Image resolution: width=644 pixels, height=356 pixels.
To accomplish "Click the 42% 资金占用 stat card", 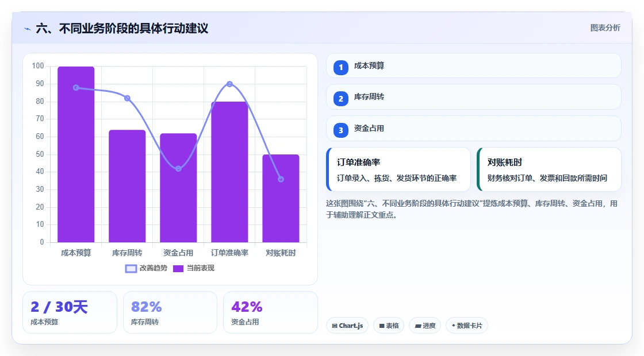I will click(270, 312).
